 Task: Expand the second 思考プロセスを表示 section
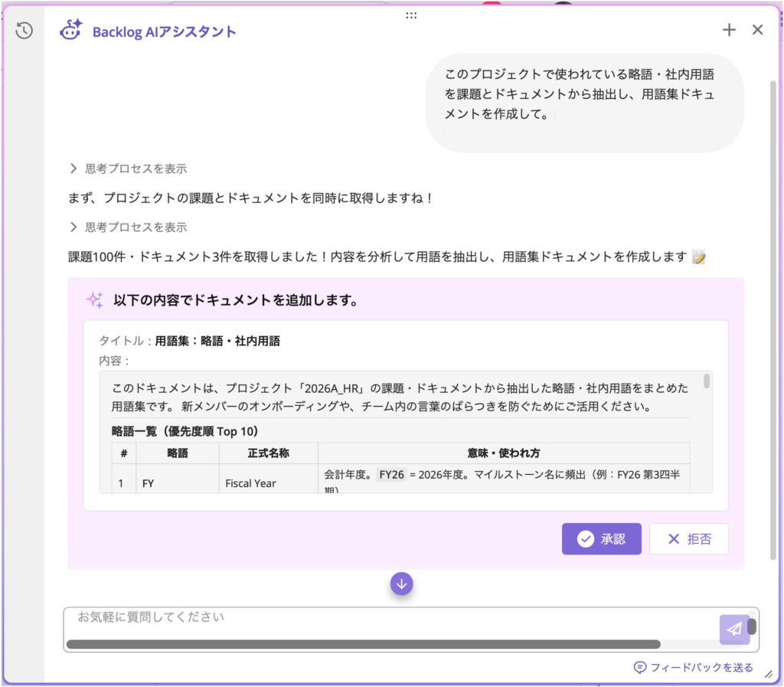pos(129,227)
